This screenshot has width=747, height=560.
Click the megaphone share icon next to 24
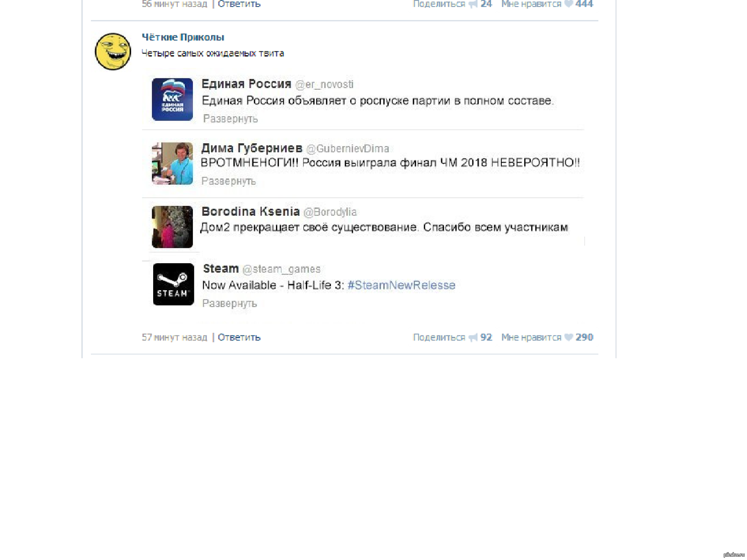[473, 4]
